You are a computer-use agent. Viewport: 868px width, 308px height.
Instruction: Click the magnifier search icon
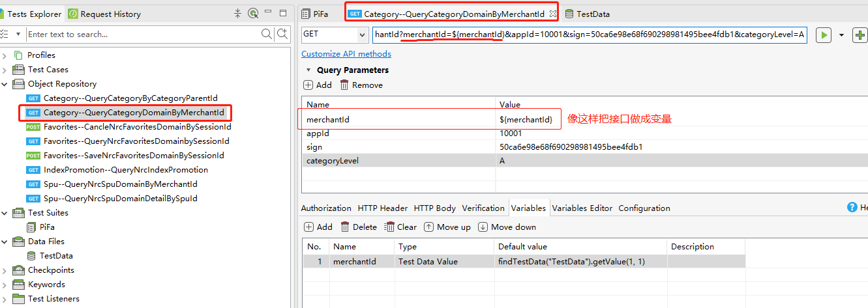click(267, 34)
